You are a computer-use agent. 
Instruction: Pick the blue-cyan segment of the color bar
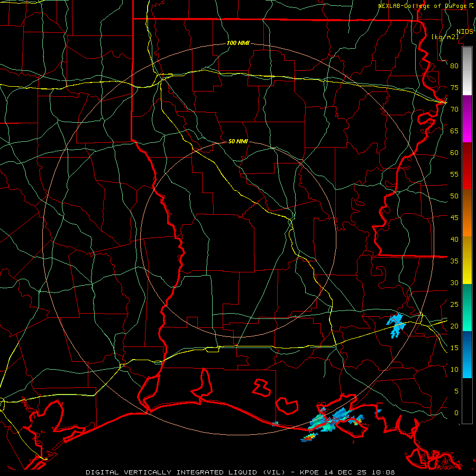pos(467,354)
